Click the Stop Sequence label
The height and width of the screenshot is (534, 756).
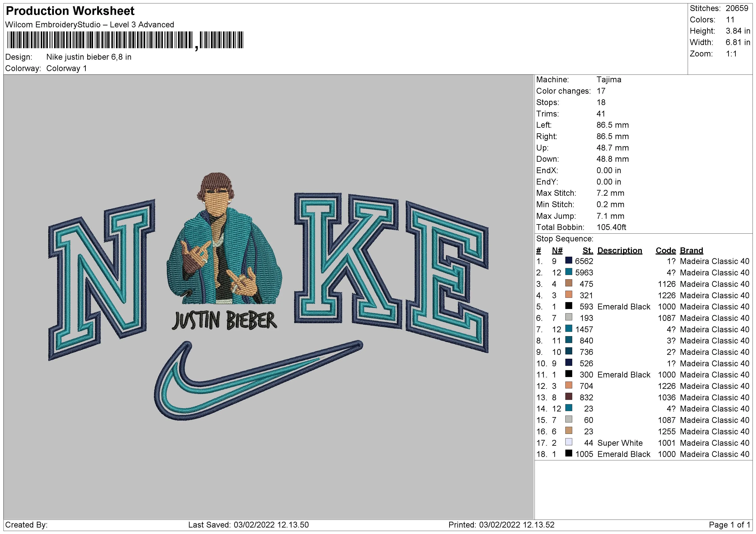pos(565,239)
